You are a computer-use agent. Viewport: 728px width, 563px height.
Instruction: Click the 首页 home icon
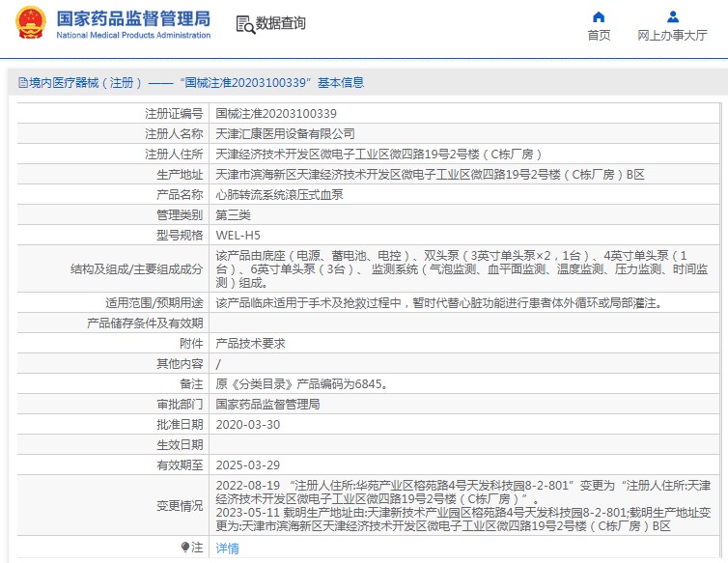click(x=599, y=17)
